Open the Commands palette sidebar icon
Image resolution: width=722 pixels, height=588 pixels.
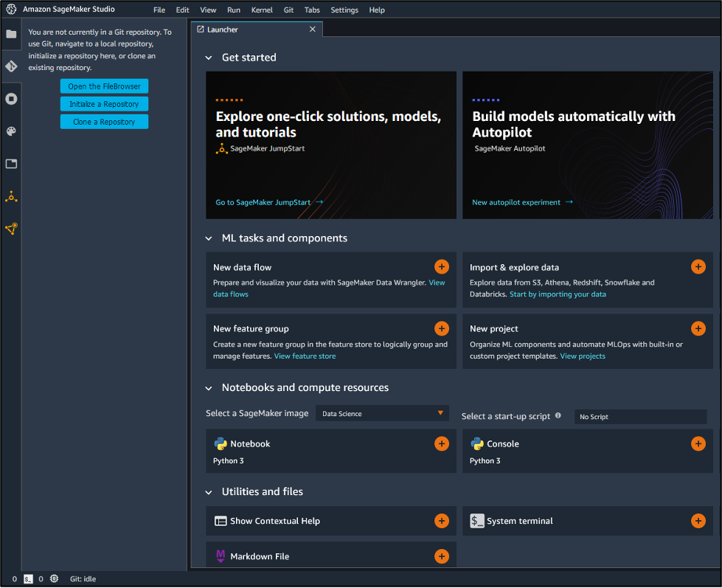(x=11, y=131)
